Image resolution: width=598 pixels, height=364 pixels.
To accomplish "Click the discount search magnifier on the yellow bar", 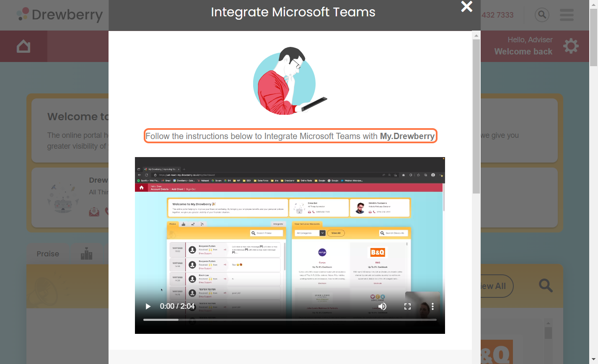I will click(546, 286).
